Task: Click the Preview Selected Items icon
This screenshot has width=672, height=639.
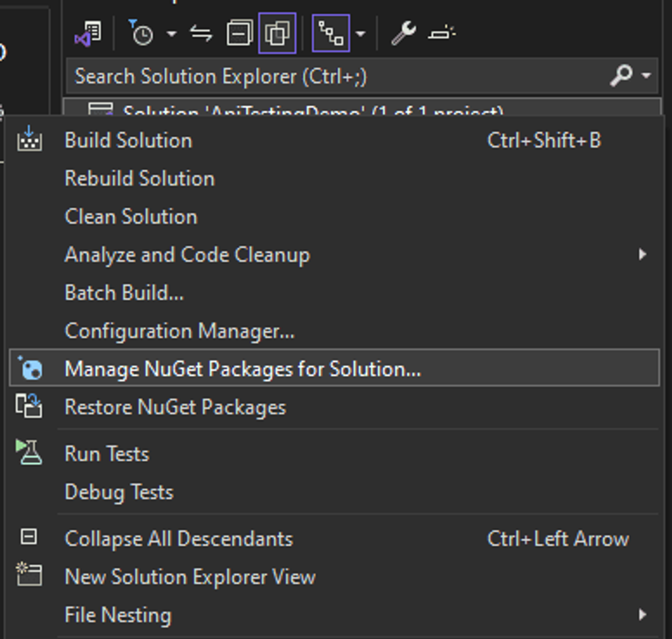Action: click(442, 33)
